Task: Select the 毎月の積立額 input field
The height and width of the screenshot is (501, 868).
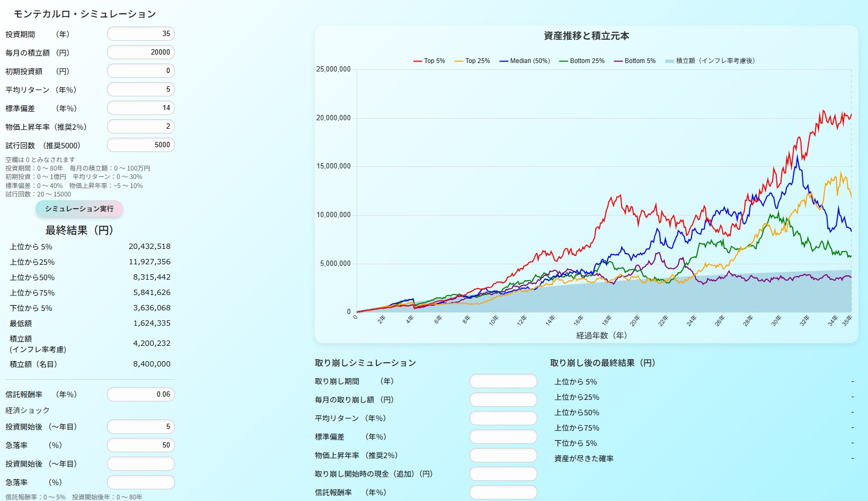Action: 141,52
